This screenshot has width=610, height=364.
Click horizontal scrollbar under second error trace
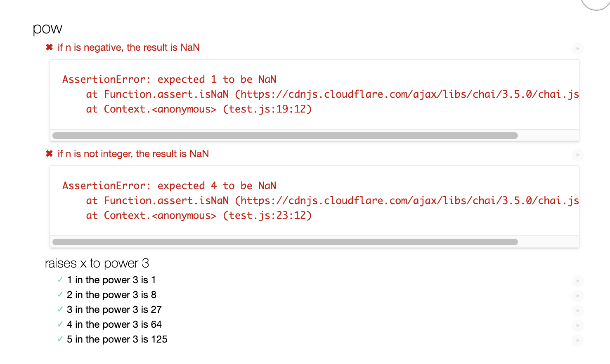coord(285,242)
